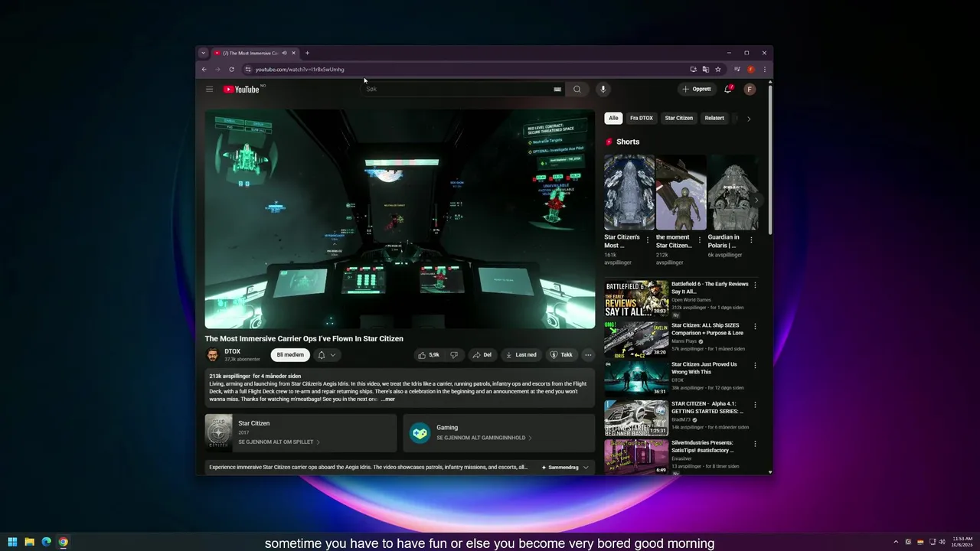Expand the Sammendrag AI summary

[x=565, y=468]
